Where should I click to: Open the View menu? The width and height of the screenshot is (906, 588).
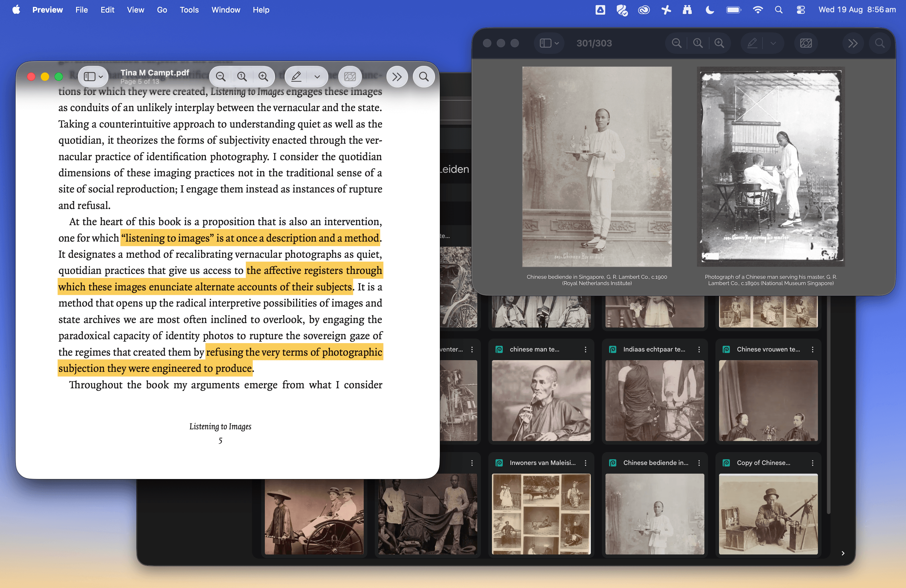[x=135, y=10]
